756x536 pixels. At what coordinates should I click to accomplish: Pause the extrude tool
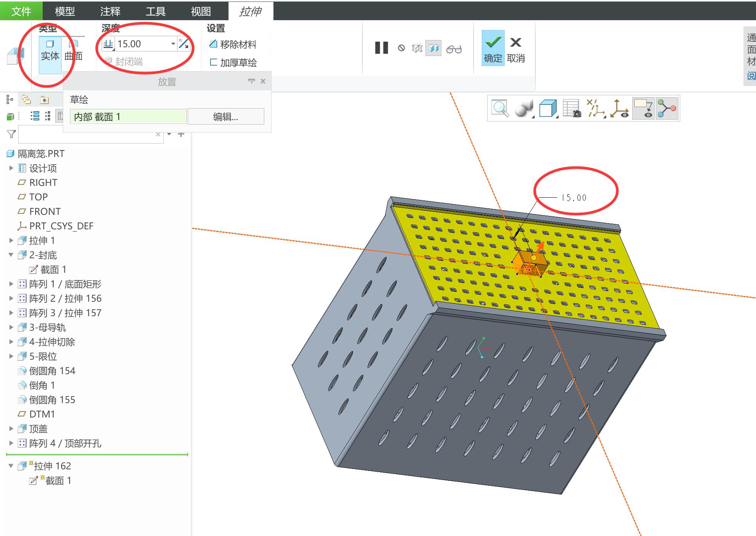381,48
